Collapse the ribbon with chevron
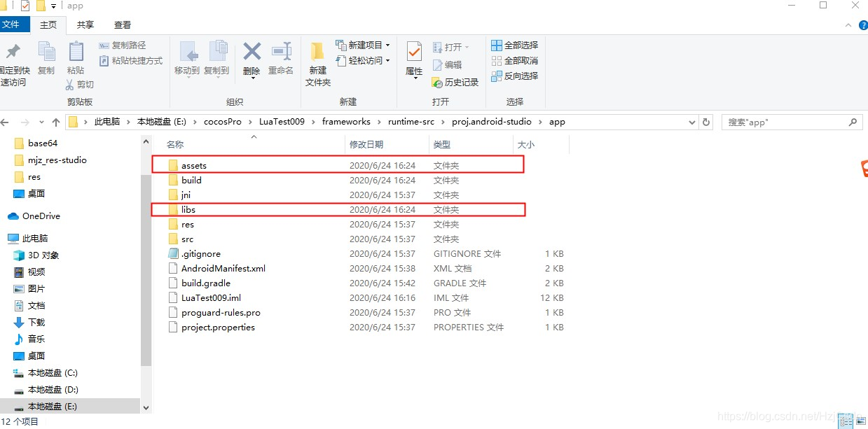868x429 pixels. (848, 24)
